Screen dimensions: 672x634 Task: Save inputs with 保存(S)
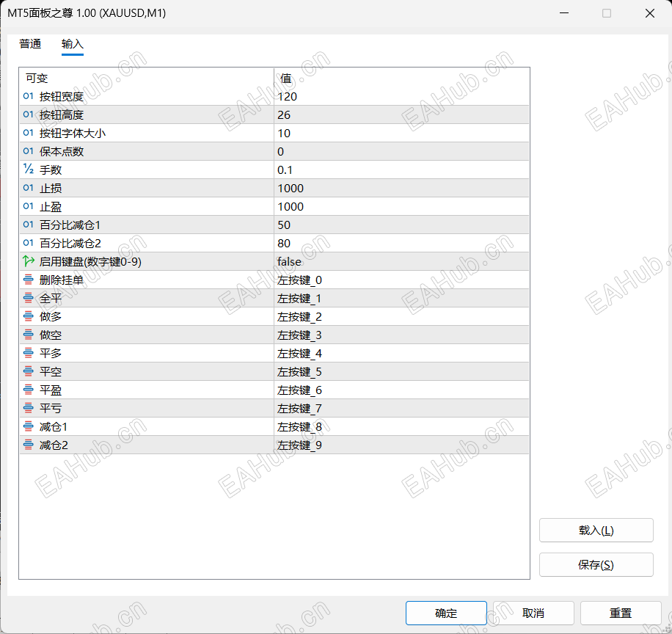coord(596,564)
